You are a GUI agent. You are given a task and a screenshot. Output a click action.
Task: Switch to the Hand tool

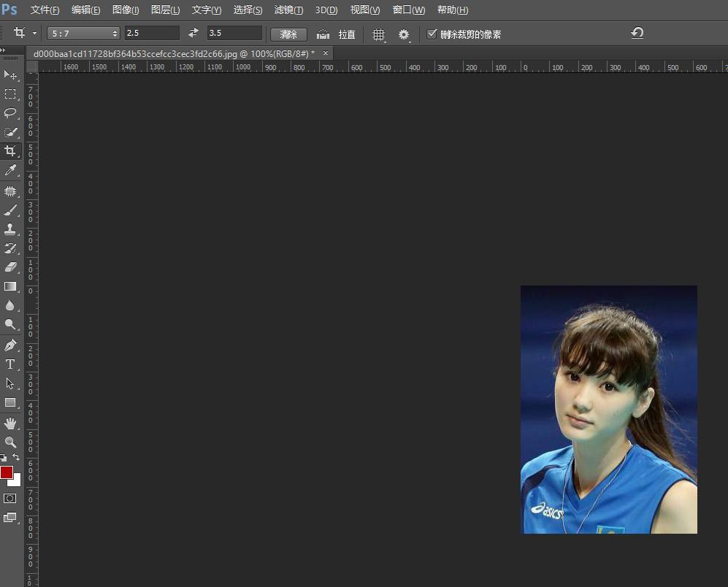(x=10, y=423)
